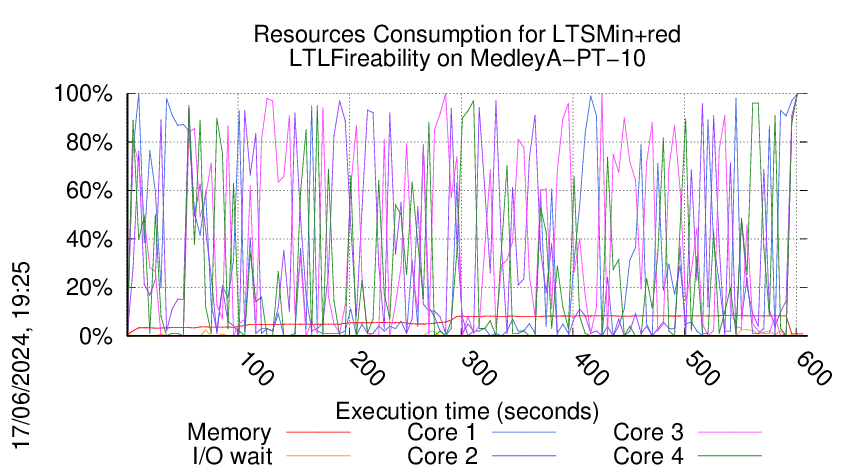Viewport: 850px width, 475px height.
Task: Click the 80% y-axis label
Action: pos(89,143)
